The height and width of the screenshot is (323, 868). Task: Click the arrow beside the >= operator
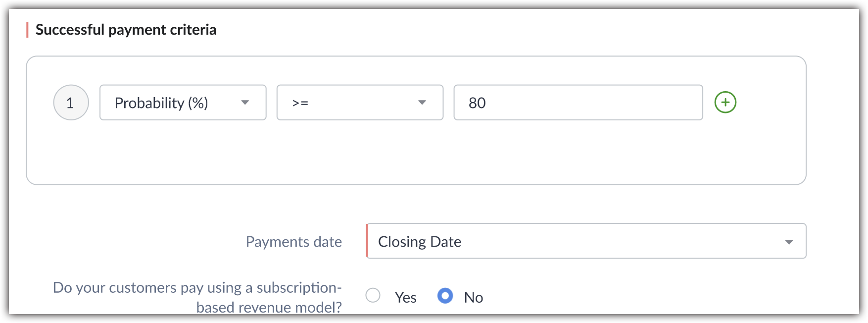(x=422, y=103)
